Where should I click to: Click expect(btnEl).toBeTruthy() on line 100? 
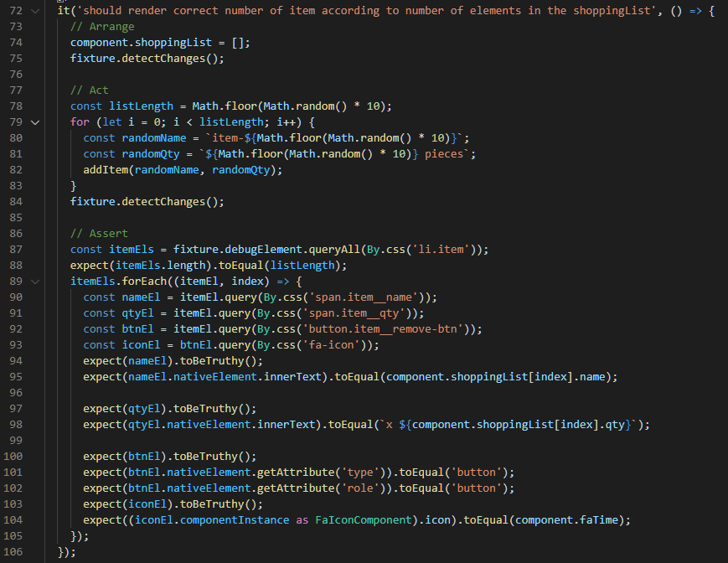[x=170, y=457]
